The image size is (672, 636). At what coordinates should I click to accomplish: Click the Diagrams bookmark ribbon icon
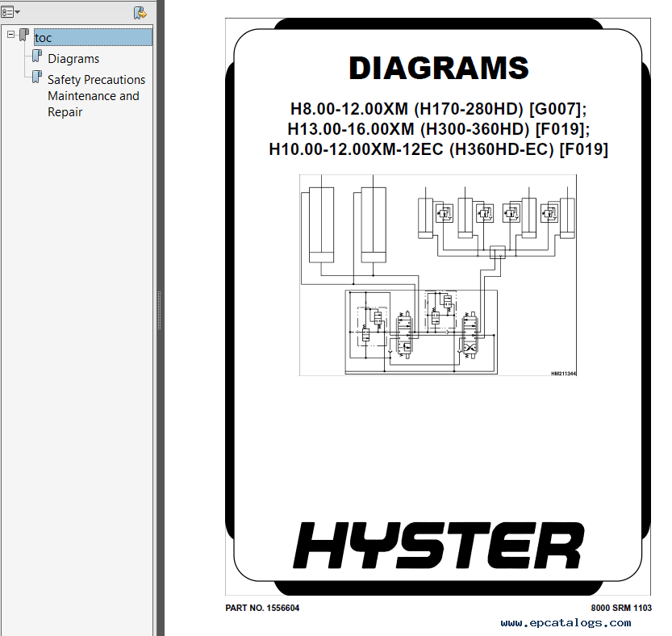click(37, 56)
